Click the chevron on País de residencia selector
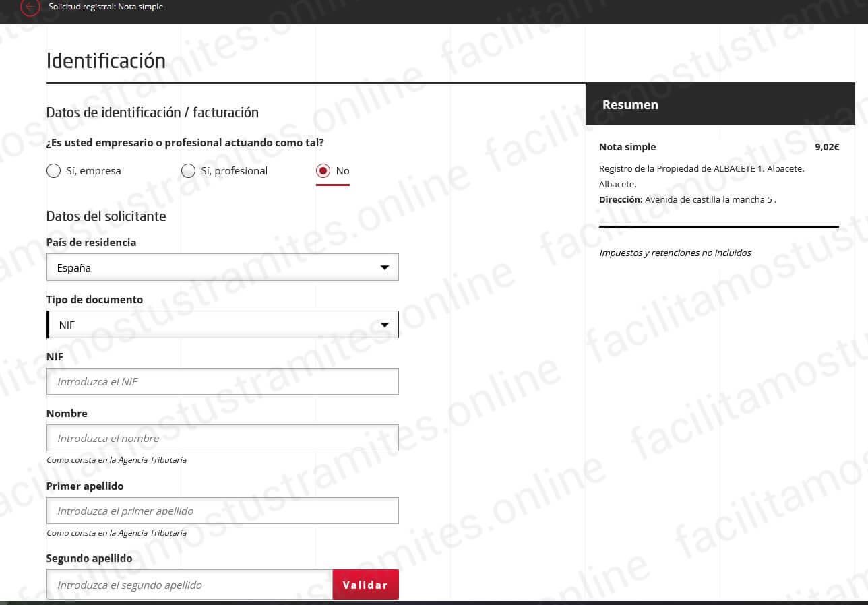868x605 pixels. click(385, 267)
